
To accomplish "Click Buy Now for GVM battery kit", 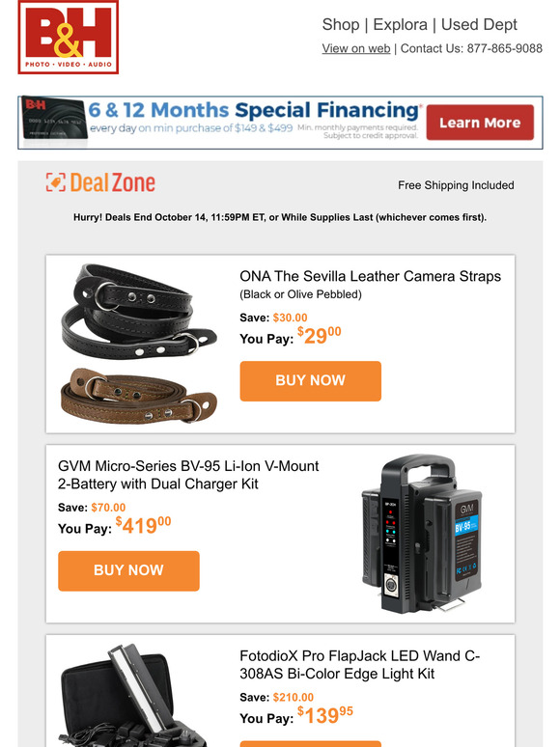I will 128,570.
